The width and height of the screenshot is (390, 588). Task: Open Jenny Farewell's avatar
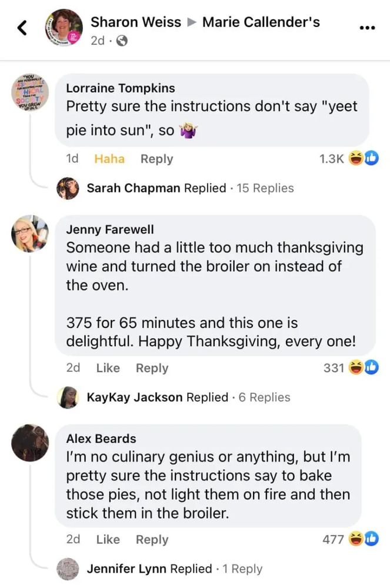29,233
